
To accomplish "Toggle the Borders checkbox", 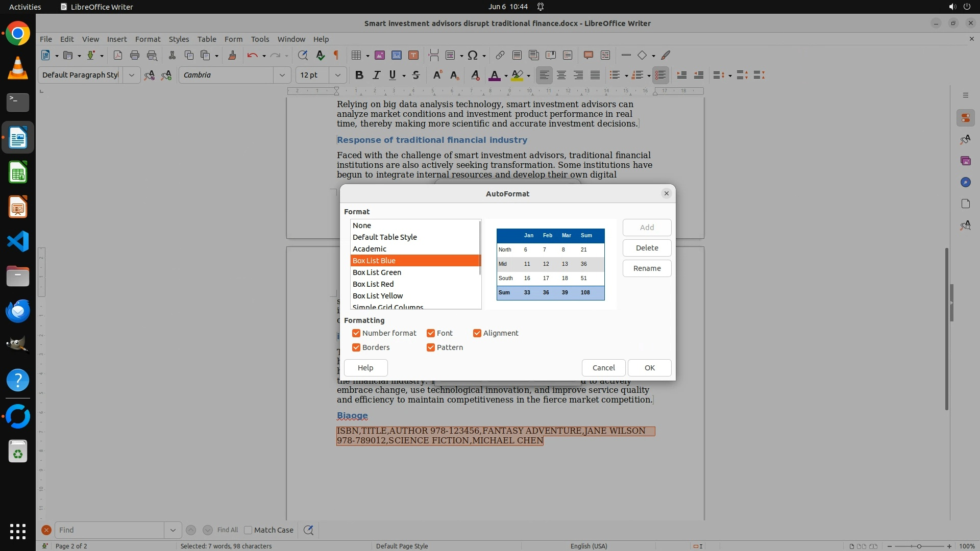I will click(x=356, y=347).
